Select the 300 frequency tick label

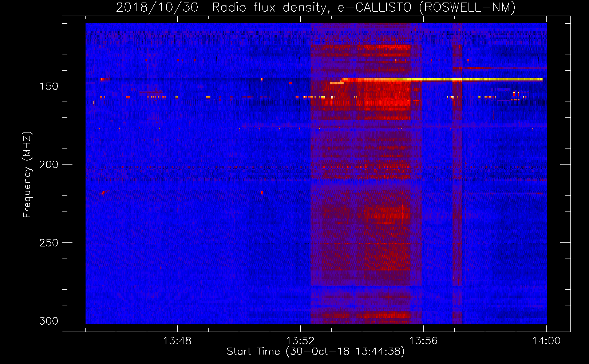pyautogui.click(x=49, y=321)
